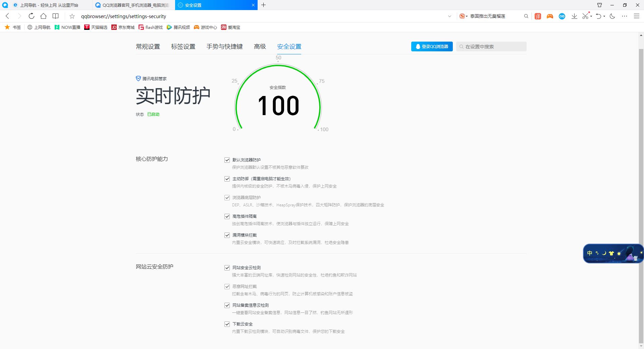The width and height of the screenshot is (644, 349).
Task: Disable the 默认浏览器防护 checkbox
Action: click(x=227, y=160)
